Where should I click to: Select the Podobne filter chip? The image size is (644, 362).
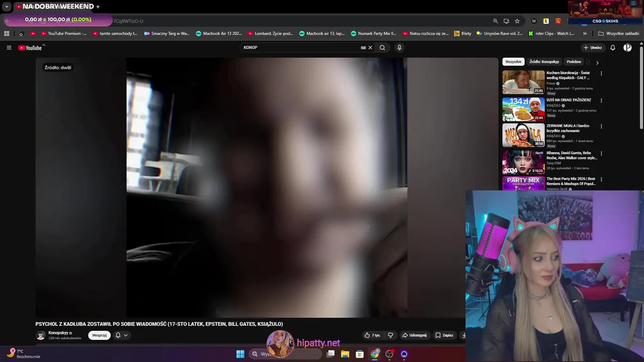coord(574,62)
